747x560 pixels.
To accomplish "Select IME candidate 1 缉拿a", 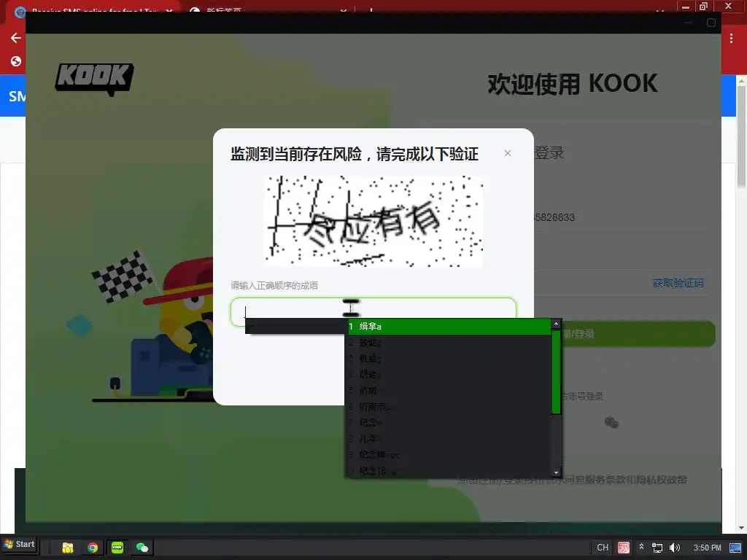I will 449,327.
